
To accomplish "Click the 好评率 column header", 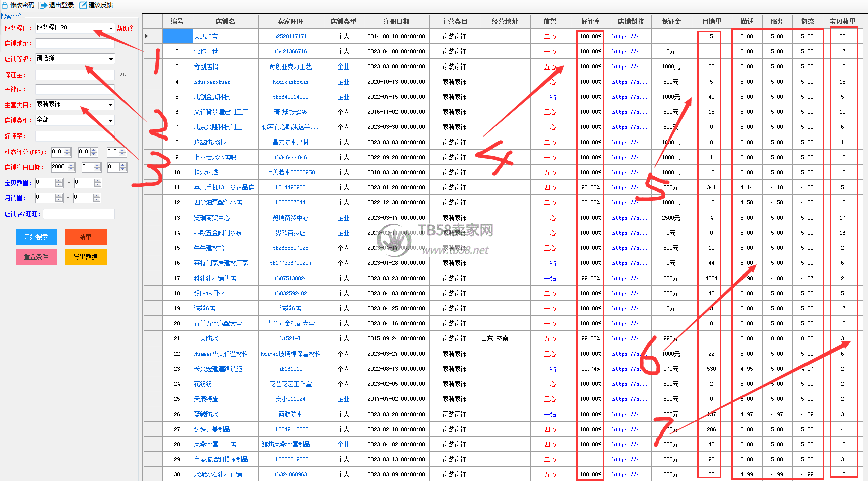I will [590, 21].
